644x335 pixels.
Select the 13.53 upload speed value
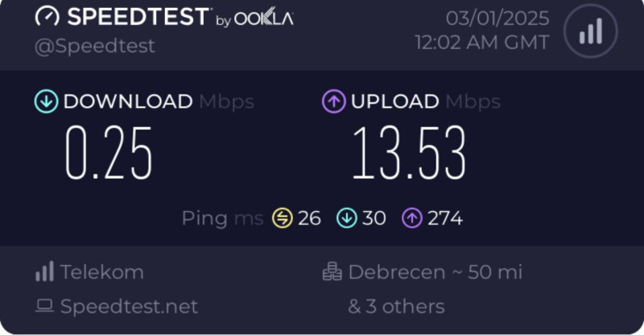pyautogui.click(x=408, y=153)
